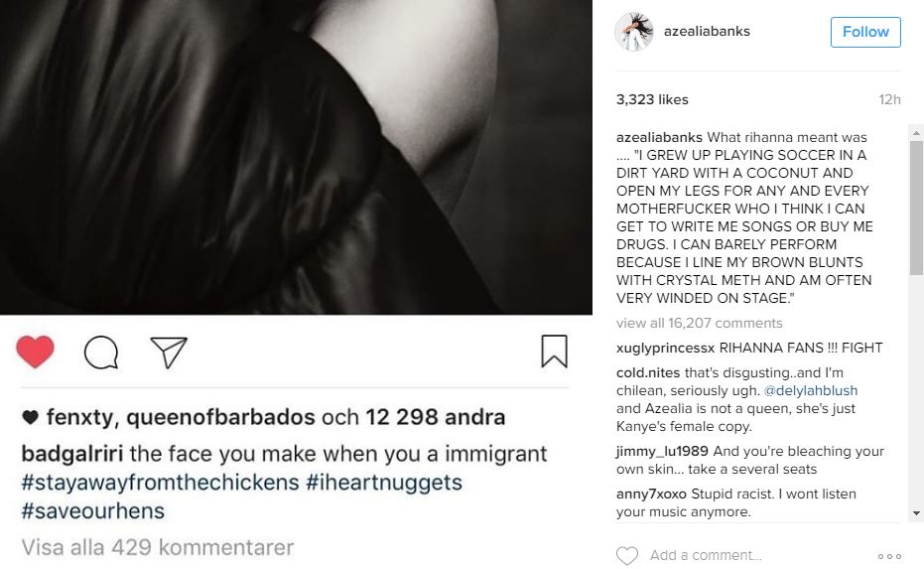Click scrollbar down arrow in comments

[916, 513]
